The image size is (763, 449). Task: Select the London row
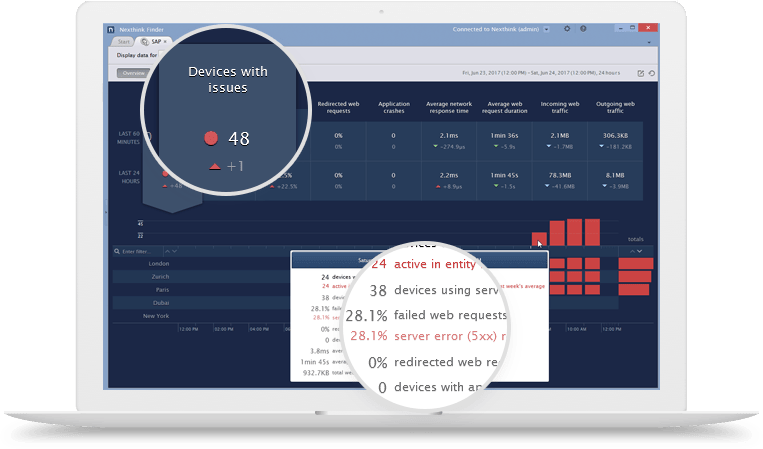pyautogui.click(x=158, y=264)
